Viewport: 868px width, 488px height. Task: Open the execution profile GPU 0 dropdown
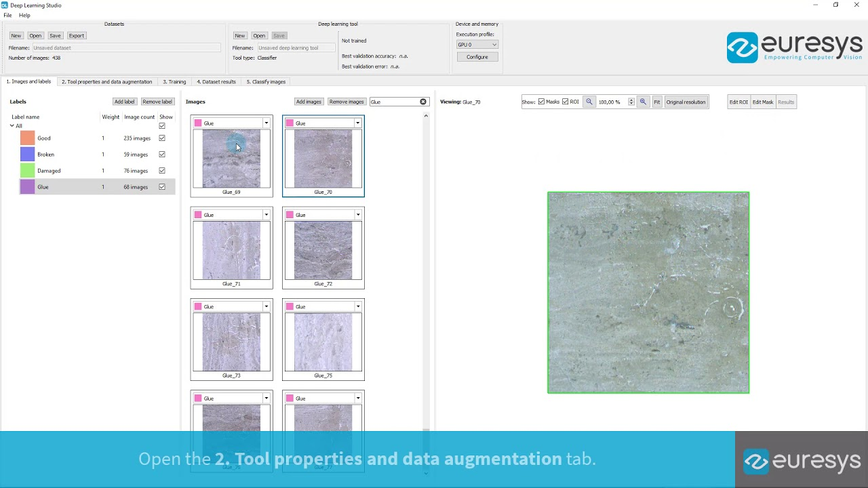pyautogui.click(x=477, y=45)
